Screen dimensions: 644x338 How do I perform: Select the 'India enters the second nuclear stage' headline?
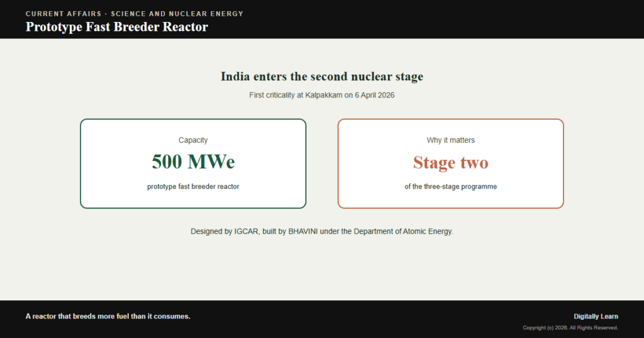click(322, 77)
